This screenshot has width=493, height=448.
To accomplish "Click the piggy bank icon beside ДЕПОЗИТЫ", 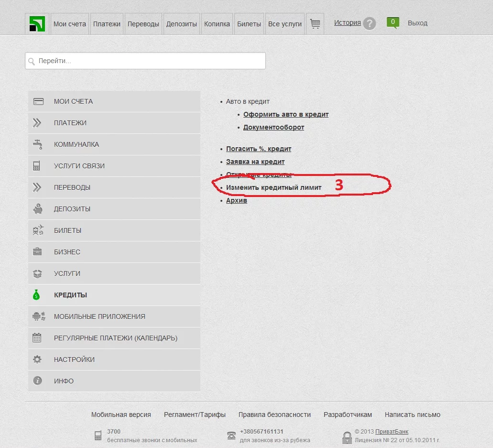I will click(x=38, y=209).
